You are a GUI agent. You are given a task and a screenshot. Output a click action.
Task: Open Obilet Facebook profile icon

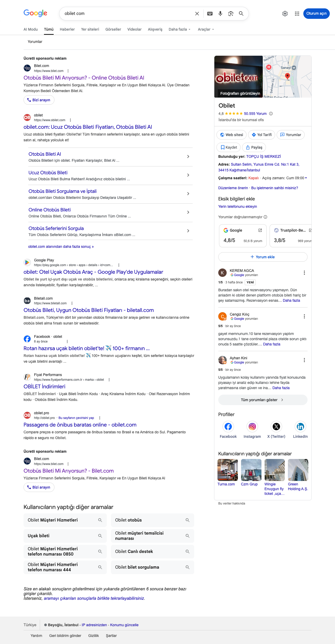[228, 427]
